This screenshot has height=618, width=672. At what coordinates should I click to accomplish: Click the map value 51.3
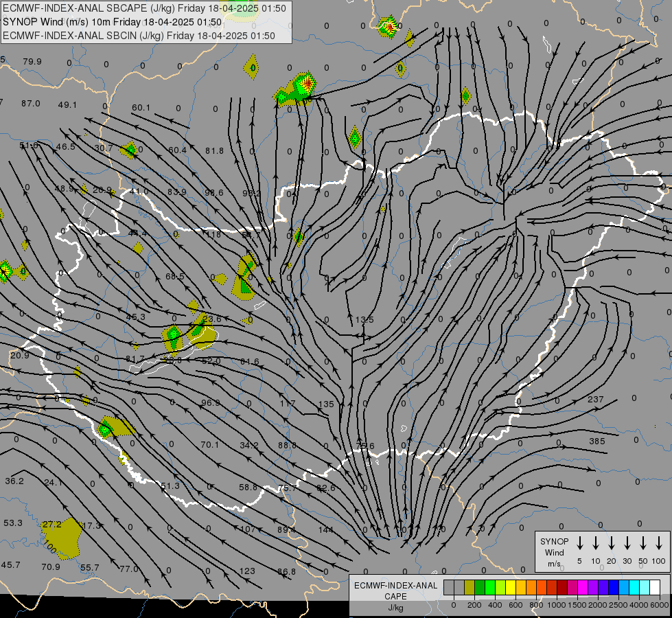[x=170, y=486]
